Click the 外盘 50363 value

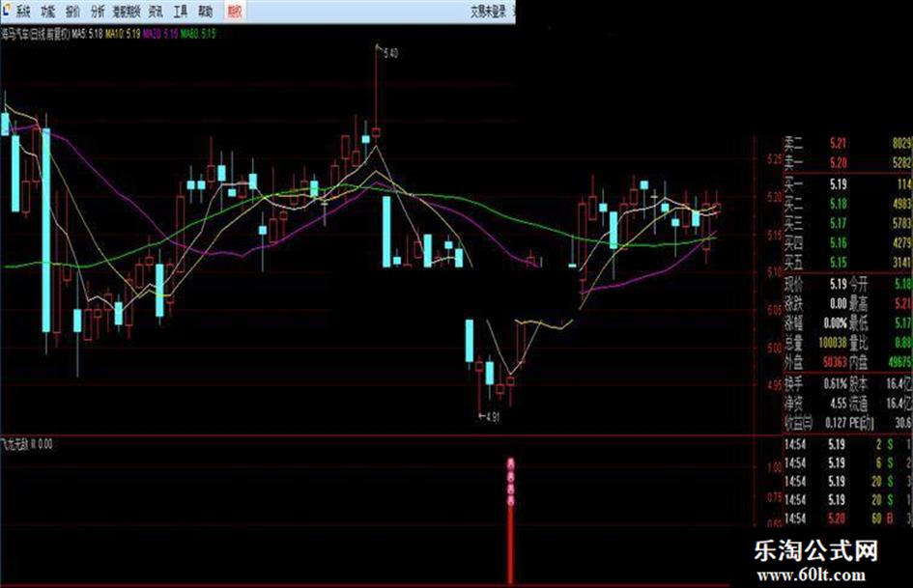pyautogui.click(x=835, y=361)
